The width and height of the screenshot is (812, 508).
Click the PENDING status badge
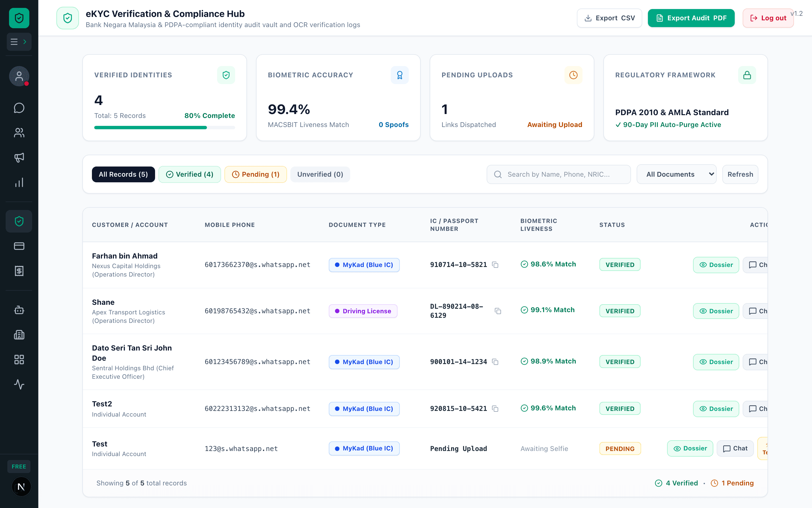tap(620, 448)
